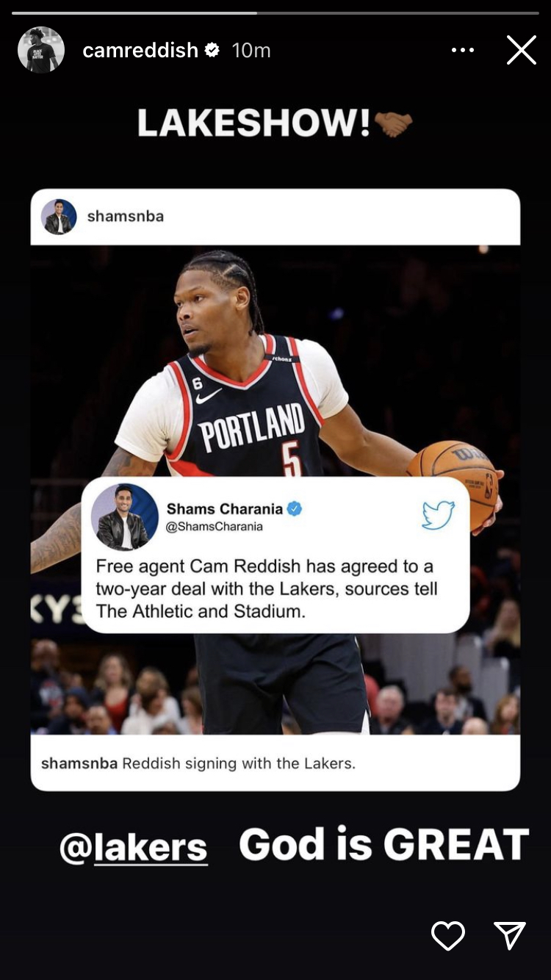
Task: Close the story with the X icon
Action: click(522, 50)
